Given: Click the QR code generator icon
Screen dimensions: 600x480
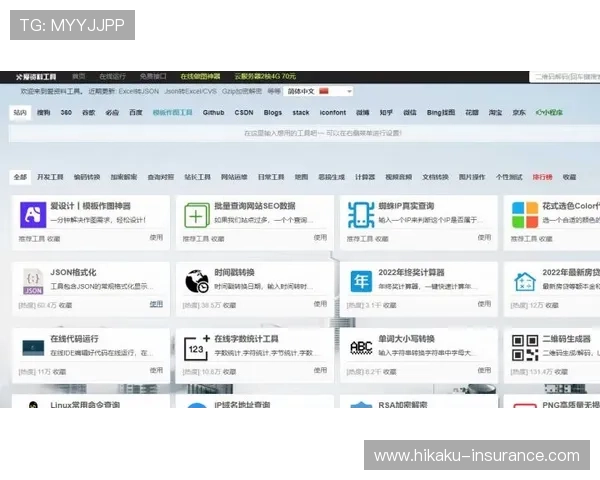Looking at the screenshot, I should [x=525, y=348].
